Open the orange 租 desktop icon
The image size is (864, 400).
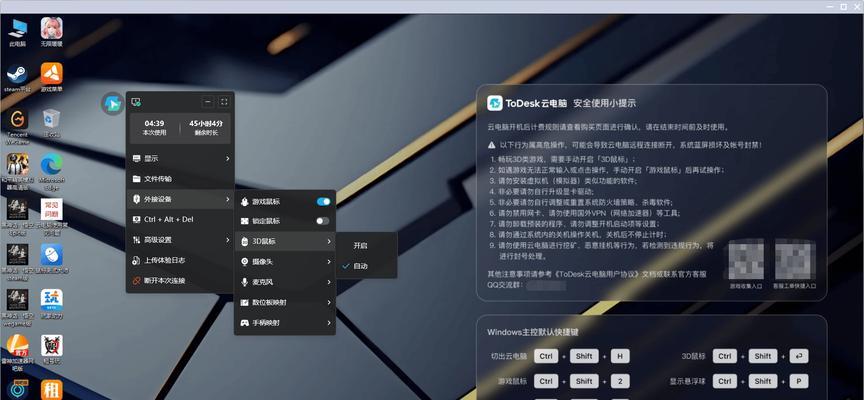pos(51,390)
